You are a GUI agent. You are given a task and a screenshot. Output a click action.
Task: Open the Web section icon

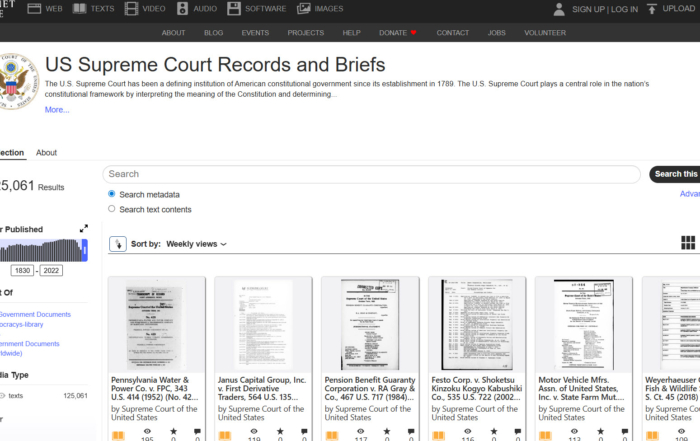pyautogui.click(x=34, y=8)
